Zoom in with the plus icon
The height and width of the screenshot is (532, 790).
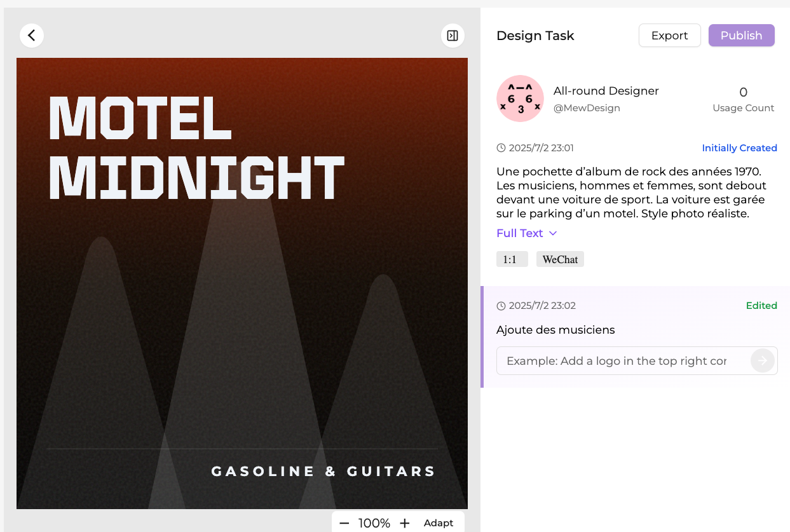pos(405,523)
